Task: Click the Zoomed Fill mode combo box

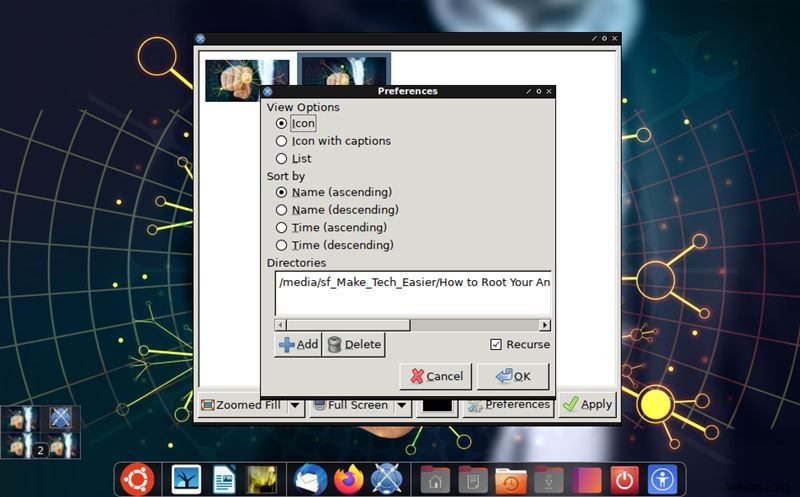Action: coord(252,406)
